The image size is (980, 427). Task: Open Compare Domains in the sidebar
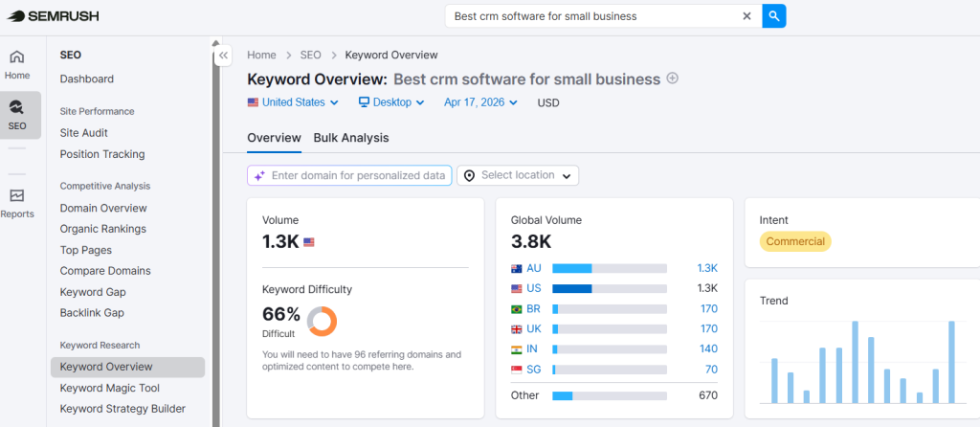[x=105, y=271]
